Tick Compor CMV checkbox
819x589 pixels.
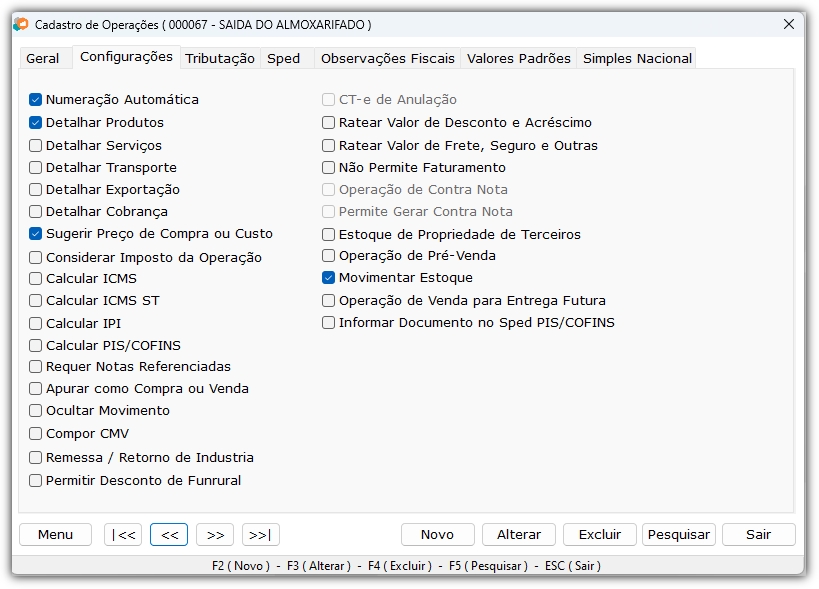[x=36, y=433]
